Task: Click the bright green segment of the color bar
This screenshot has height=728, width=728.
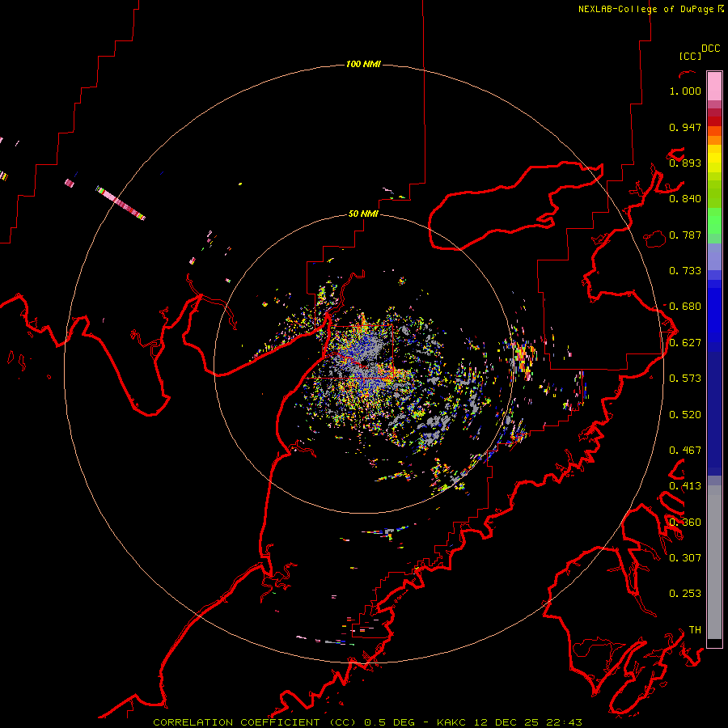Action: pyautogui.click(x=714, y=221)
